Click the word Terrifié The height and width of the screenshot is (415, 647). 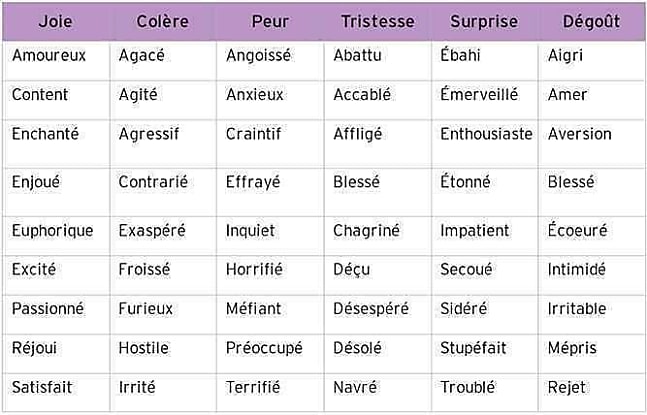[253, 387]
